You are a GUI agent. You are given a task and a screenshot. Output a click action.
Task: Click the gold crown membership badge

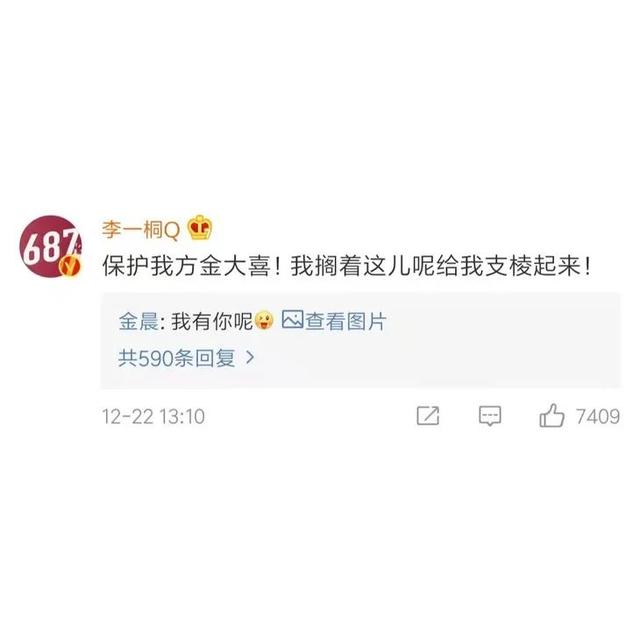[200, 228]
